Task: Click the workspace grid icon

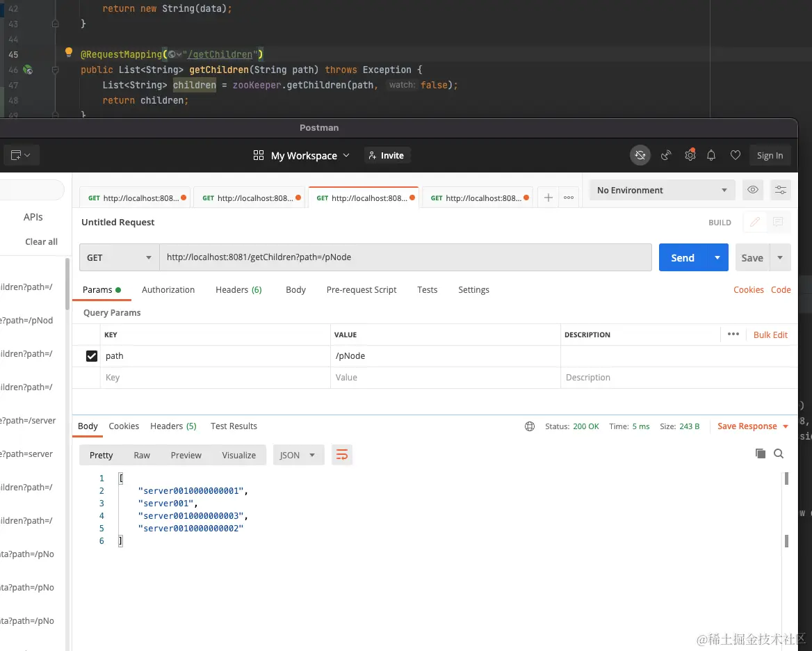Action: coord(259,155)
